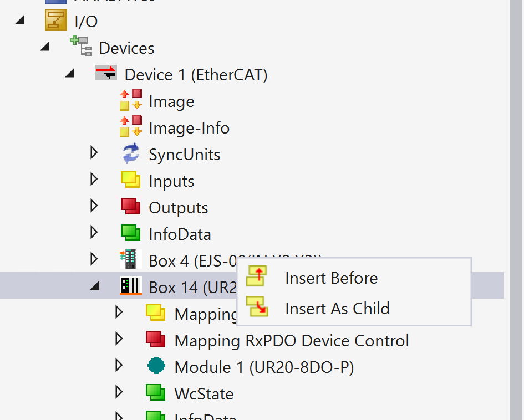Choose Insert Before from context menu
Viewport: 524px width, 420px height.
click(x=331, y=278)
